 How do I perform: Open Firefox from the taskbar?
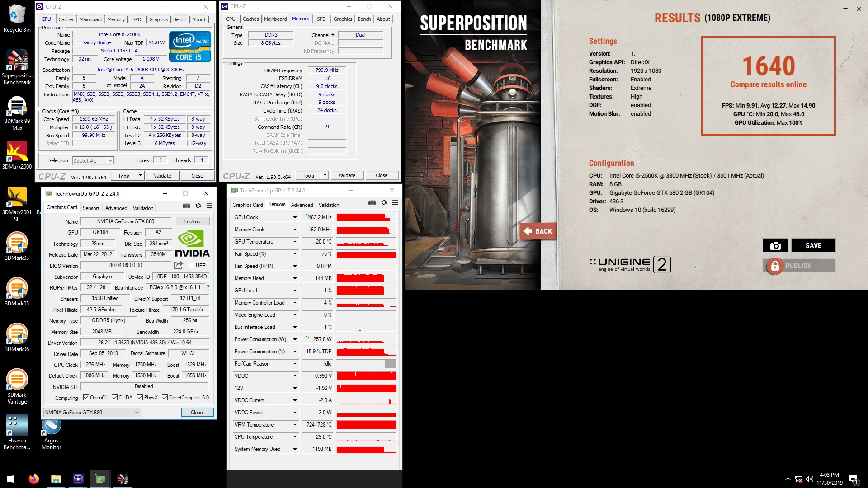click(x=33, y=479)
